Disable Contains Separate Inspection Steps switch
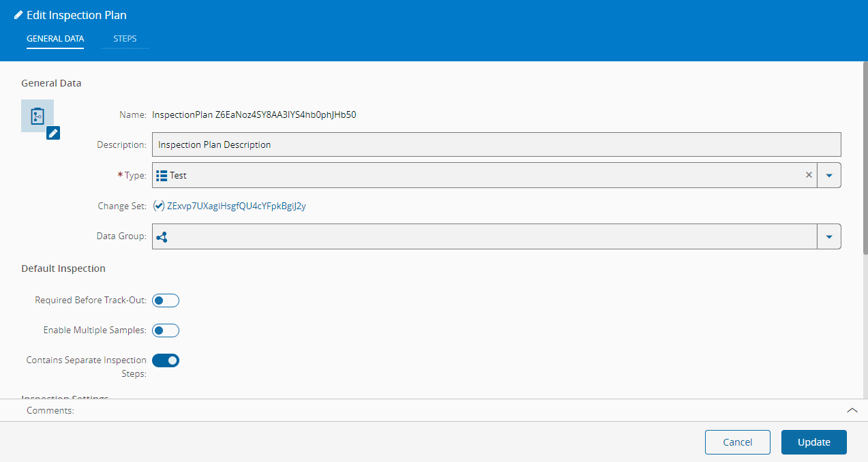The height and width of the screenshot is (462, 868). 166,360
